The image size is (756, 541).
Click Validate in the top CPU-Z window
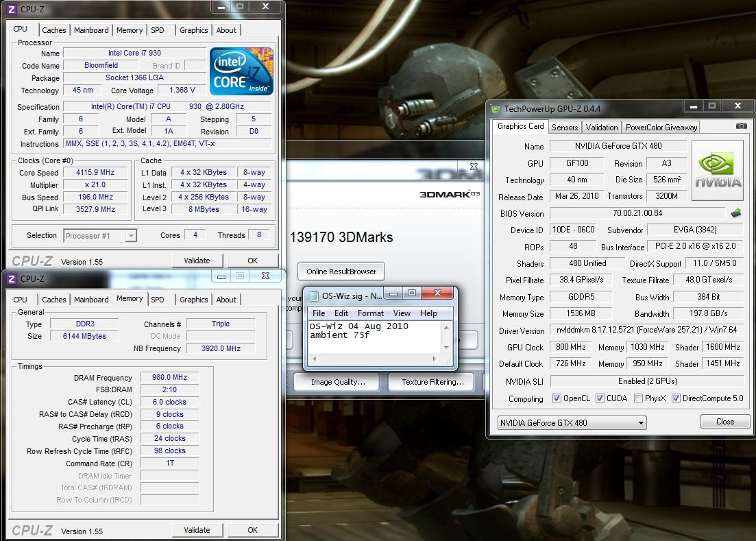197,261
